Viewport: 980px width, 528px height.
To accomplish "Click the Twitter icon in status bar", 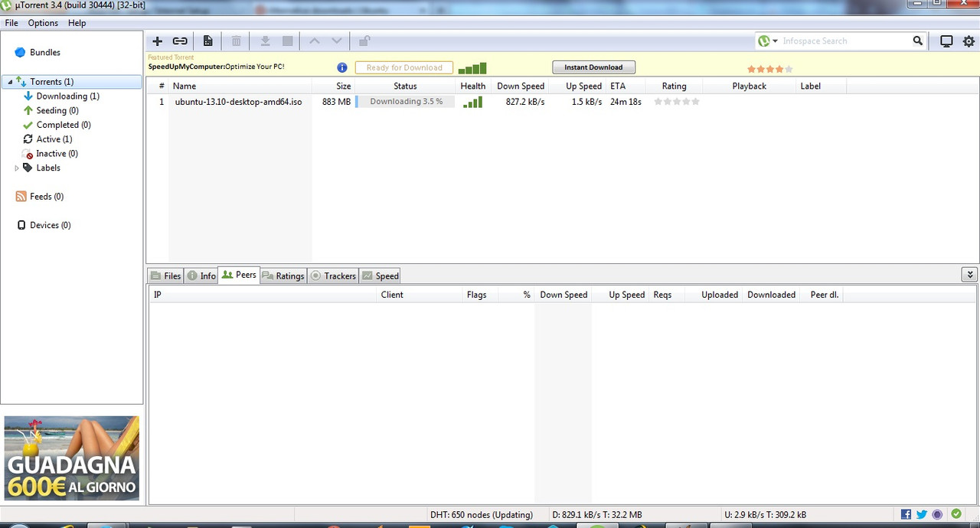I will (x=922, y=515).
